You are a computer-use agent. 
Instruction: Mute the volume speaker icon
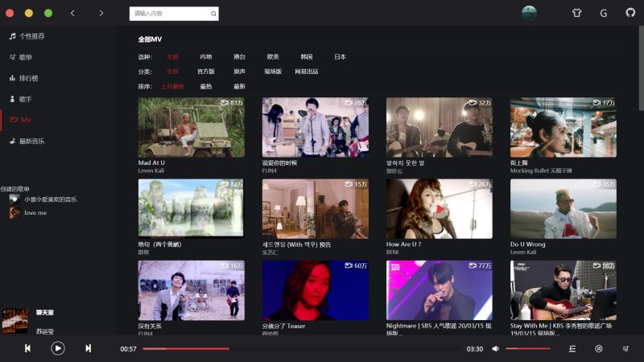[496, 348]
